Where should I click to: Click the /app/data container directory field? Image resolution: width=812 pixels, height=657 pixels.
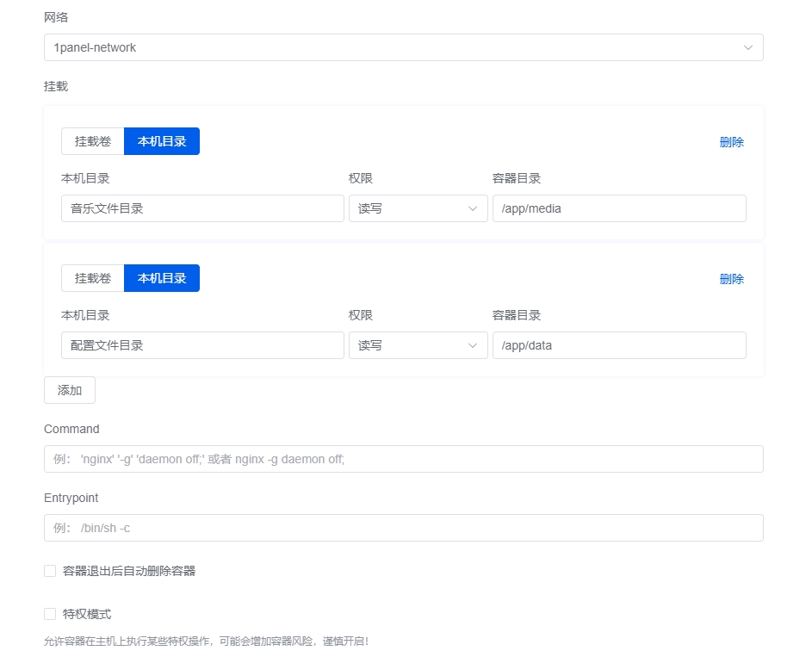pos(618,345)
